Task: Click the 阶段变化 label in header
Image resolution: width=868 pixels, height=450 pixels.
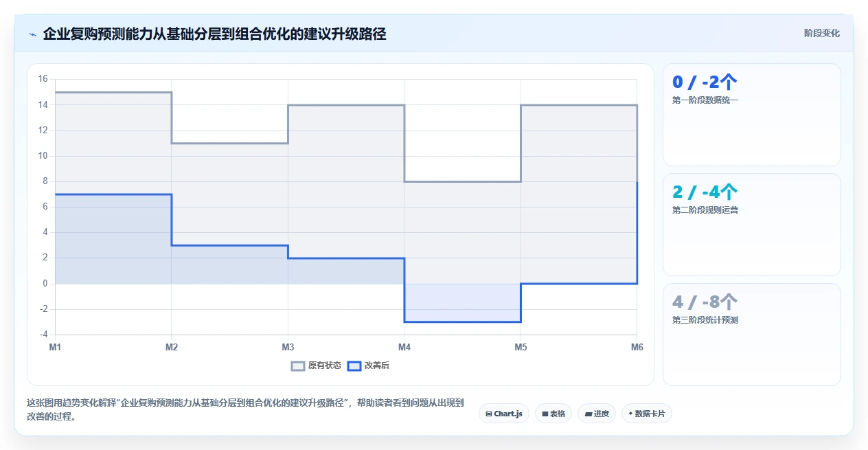Action: tap(821, 33)
